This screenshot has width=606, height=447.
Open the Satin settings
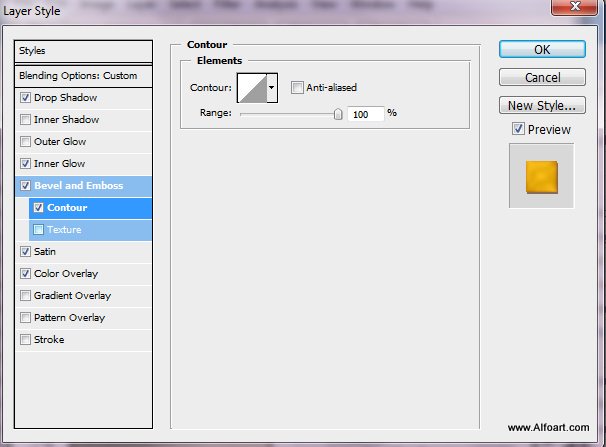pos(45,252)
